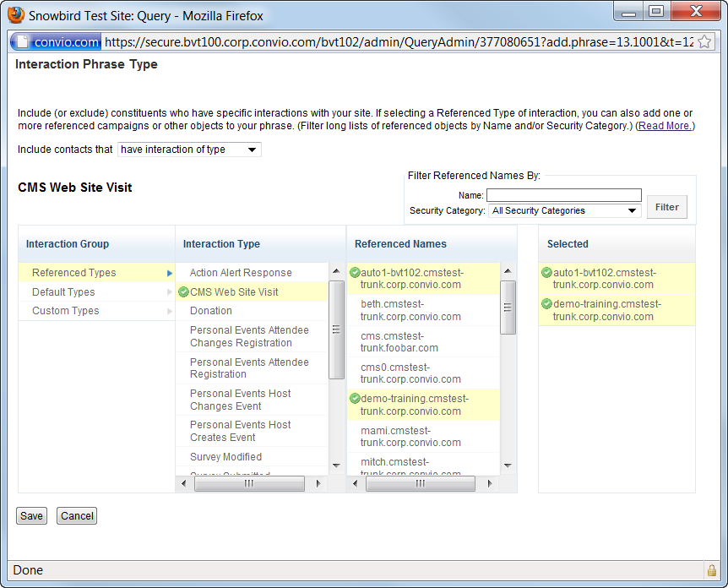Open the Security Category dropdown
Viewport: 728px width, 588px height.
[564, 210]
